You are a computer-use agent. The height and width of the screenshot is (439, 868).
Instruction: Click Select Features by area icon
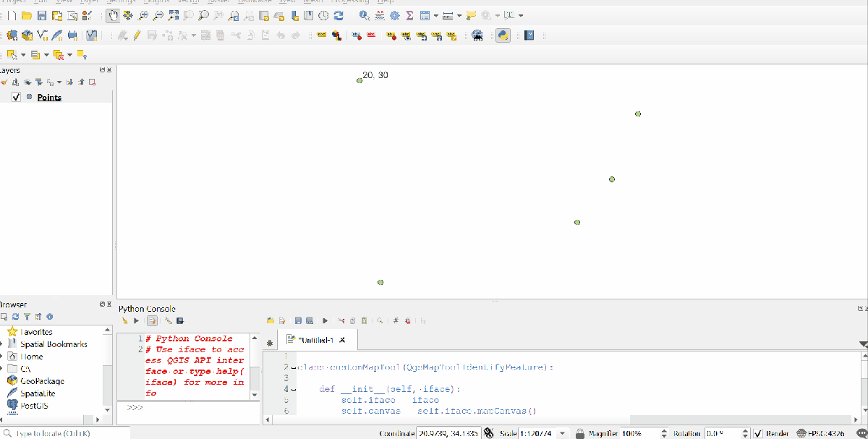click(x=12, y=54)
